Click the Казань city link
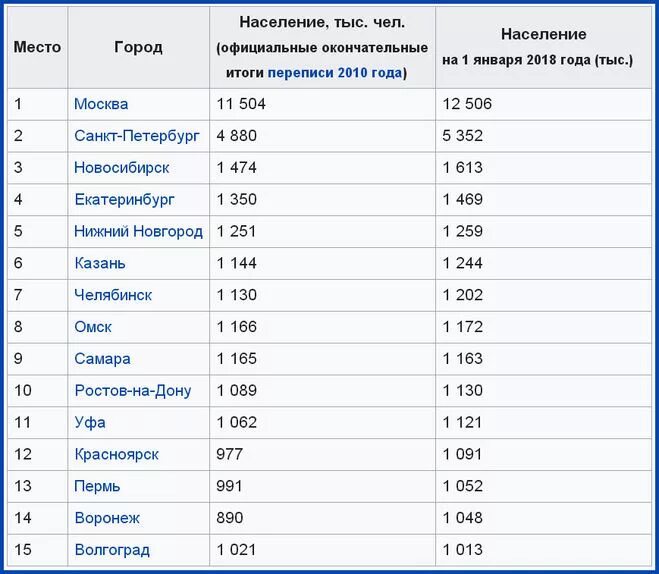 [x=100, y=263]
